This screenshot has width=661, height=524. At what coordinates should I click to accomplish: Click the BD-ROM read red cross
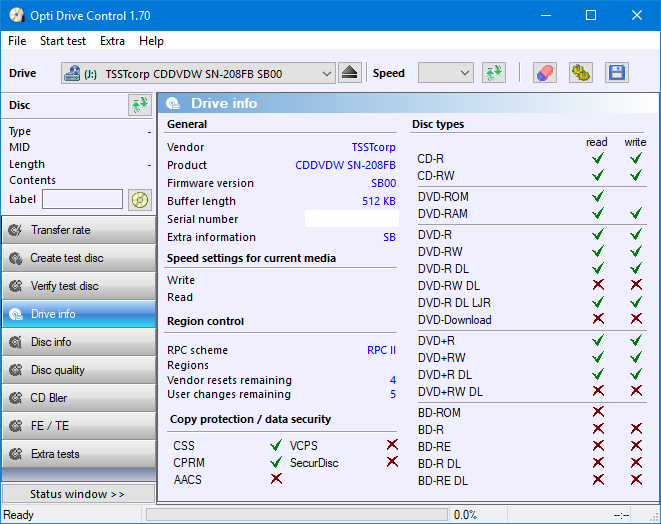[598, 412]
